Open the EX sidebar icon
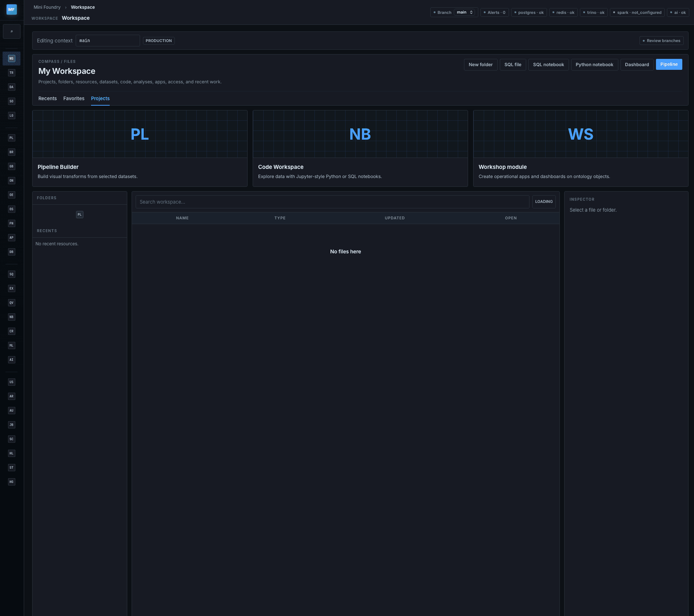The height and width of the screenshot is (616, 694). (x=11, y=288)
